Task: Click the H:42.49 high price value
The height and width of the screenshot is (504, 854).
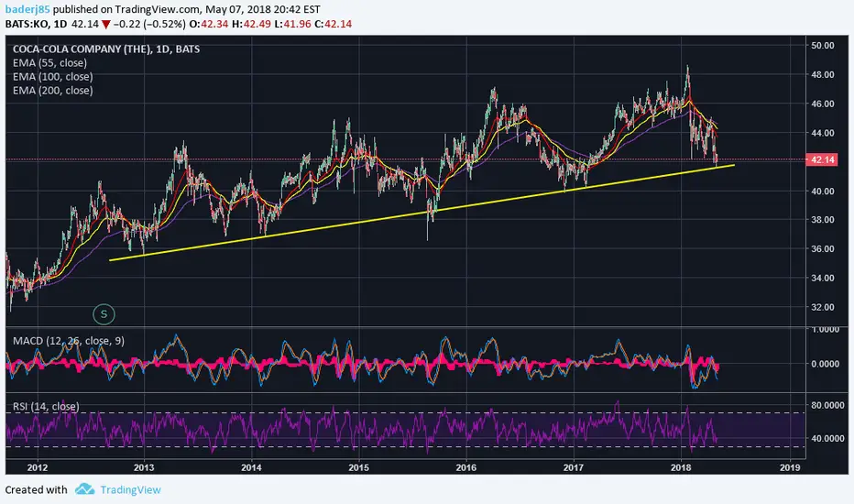Action: [x=250, y=24]
